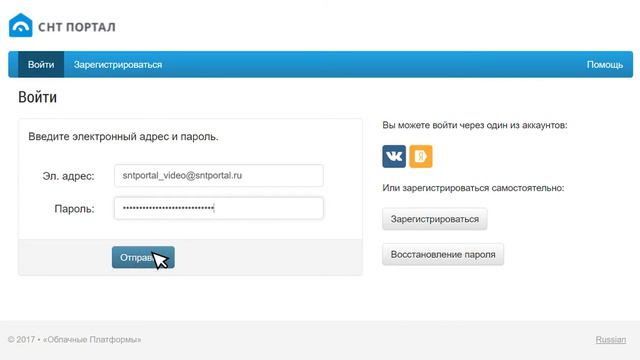Click the СНТ Портал house logo
The height and width of the screenshot is (360, 640).
pyautogui.click(x=20, y=25)
